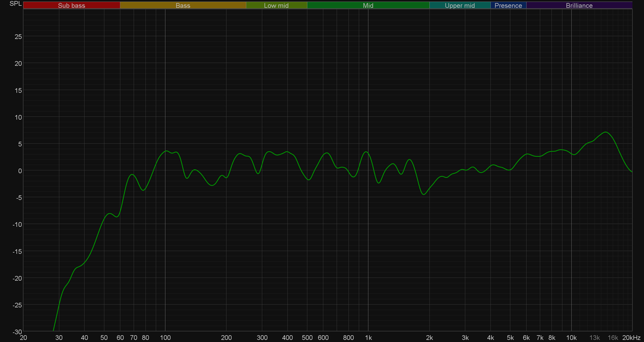Click the 4k frequency axis label

pyautogui.click(x=491, y=338)
